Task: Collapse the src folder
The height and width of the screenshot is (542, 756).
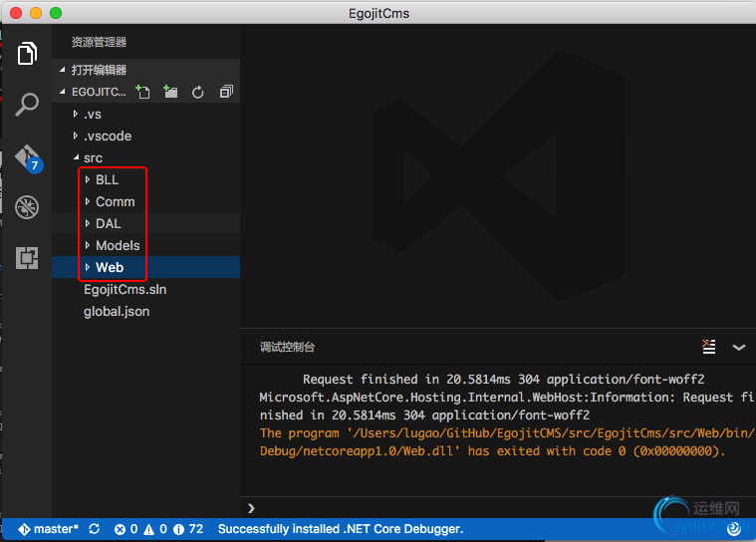Action: 145,157
